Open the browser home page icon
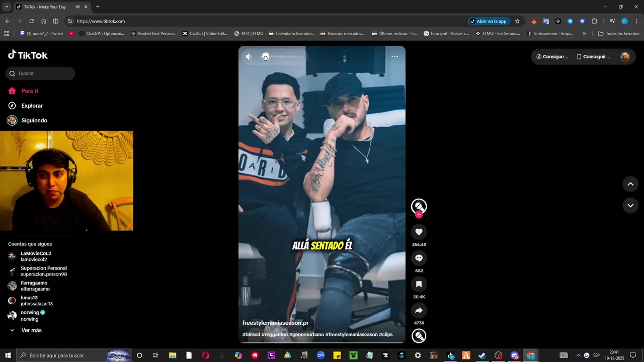The width and height of the screenshot is (644, 362). point(43,21)
